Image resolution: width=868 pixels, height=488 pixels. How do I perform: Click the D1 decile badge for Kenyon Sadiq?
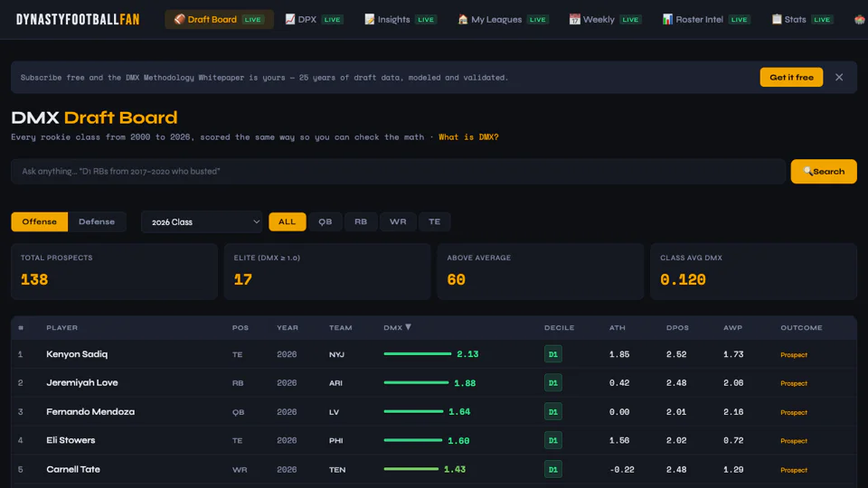point(553,354)
